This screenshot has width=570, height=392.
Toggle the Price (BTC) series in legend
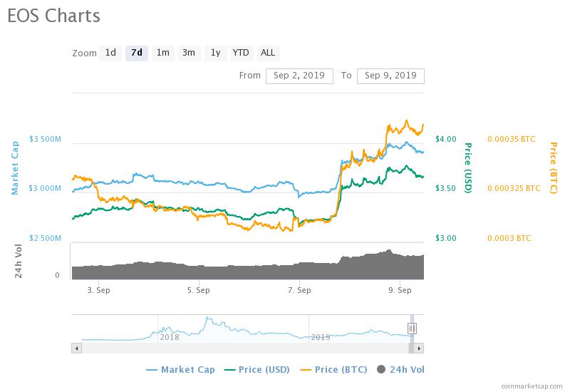point(333,370)
